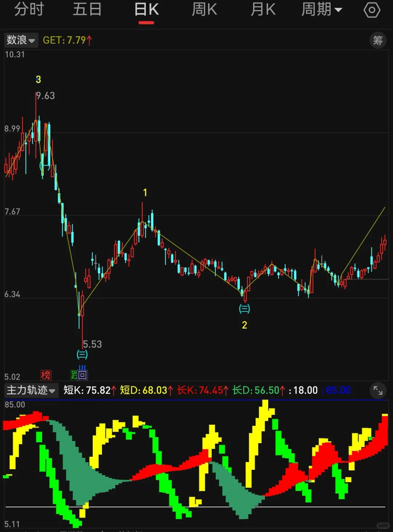Viewport: 393px width, 532px height.
Task: Tap the 长K: 74.45 value
Action: click(203, 390)
